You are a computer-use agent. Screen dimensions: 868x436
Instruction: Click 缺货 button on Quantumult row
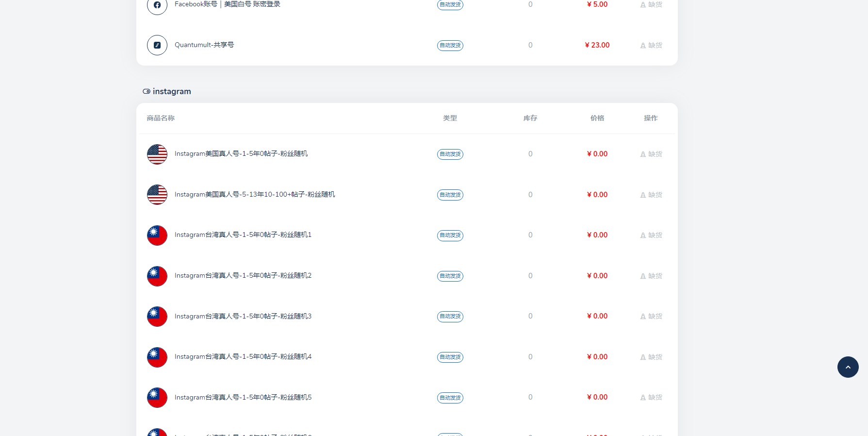651,46
